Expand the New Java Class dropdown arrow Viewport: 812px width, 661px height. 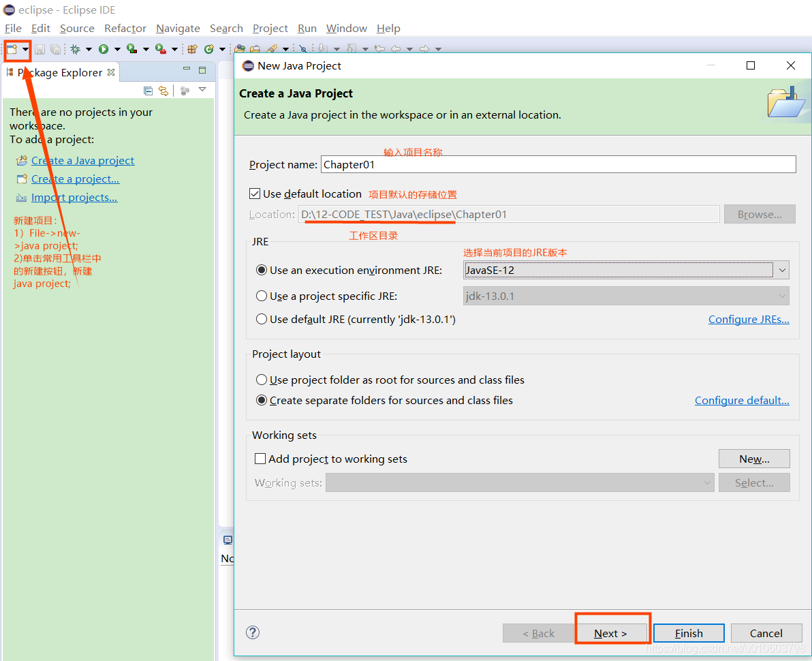point(222,49)
